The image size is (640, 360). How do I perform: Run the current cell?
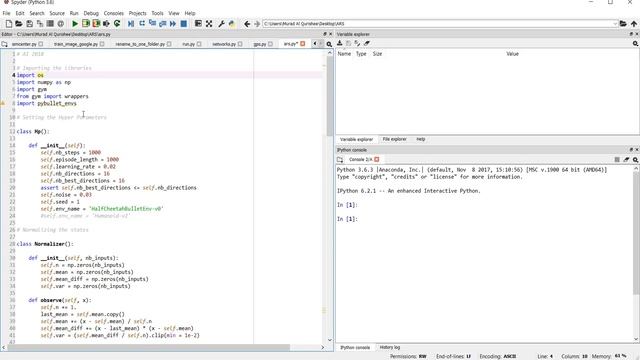(x=86, y=24)
